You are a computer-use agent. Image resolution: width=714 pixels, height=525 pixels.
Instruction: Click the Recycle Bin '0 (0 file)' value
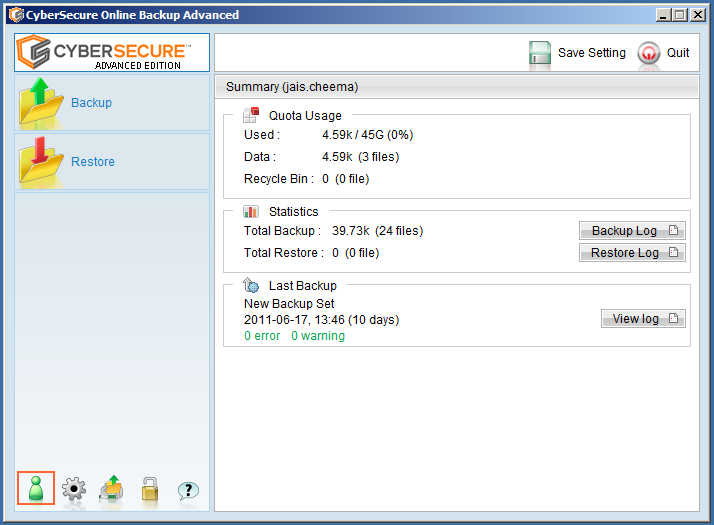(x=346, y=178)
